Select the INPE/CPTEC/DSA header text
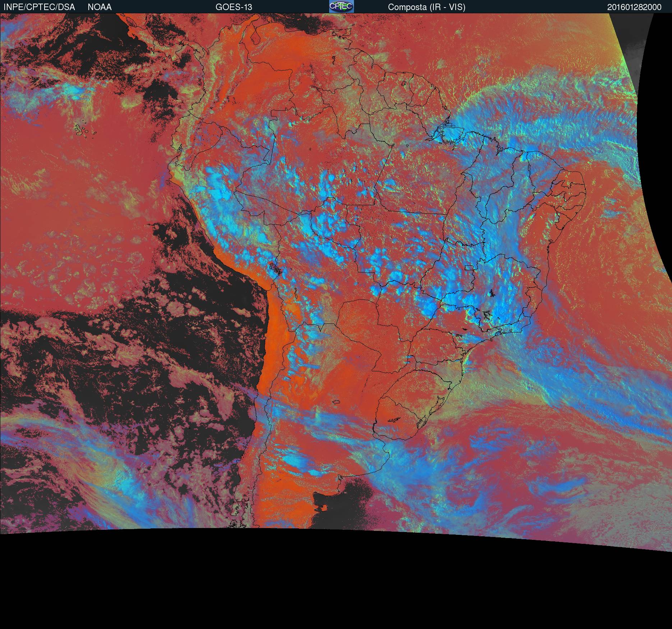This screenshot has height=629, width=672. pyautogui.click(x=39, y=7)
